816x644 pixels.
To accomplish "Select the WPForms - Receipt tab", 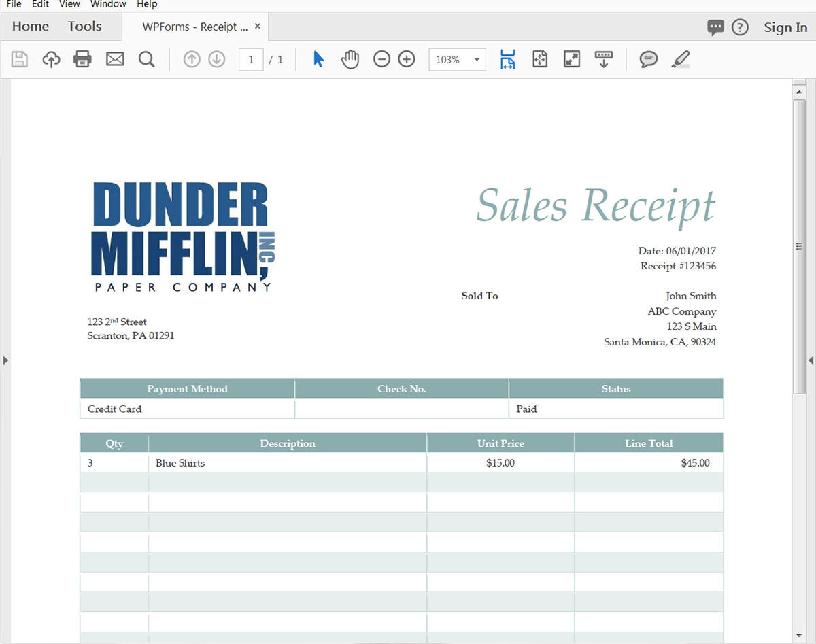I will tap(194, 27).
